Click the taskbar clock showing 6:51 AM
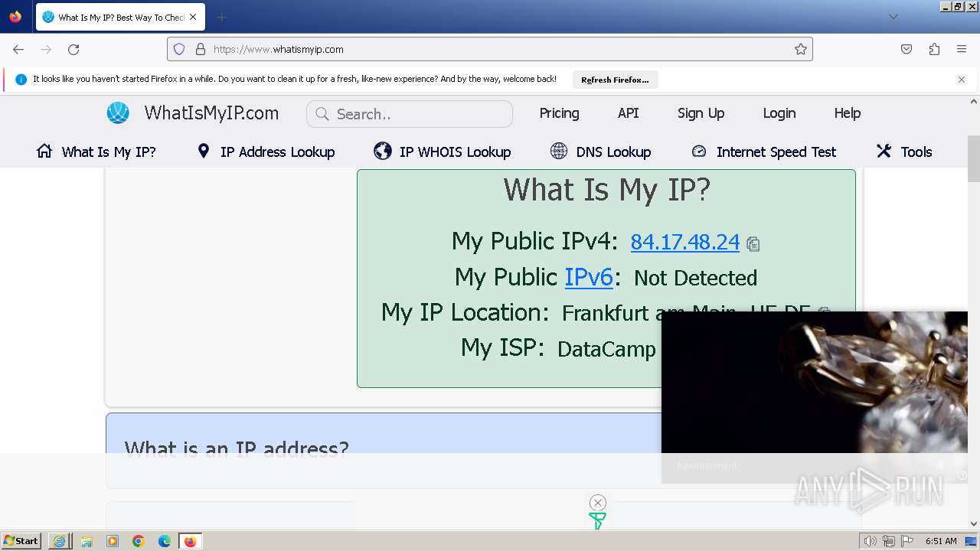The height and width of the screenshot is (551, 980). pos(941,541)
